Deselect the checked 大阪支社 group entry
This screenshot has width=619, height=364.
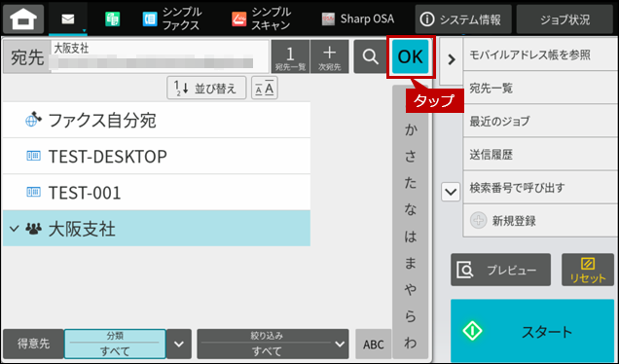[x=157, y=228]
